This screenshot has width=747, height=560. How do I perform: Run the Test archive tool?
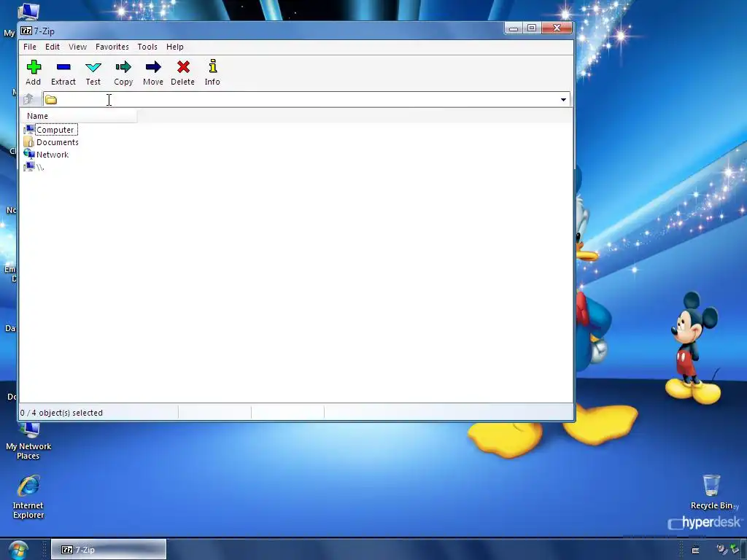pyautogui.click(x=93, y=72)
